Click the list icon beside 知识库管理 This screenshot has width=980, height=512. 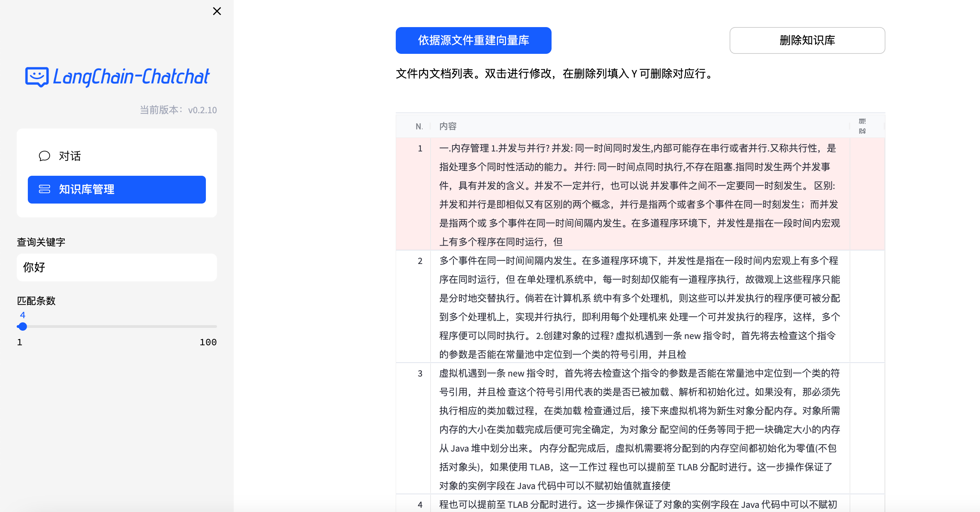[45, 189]
